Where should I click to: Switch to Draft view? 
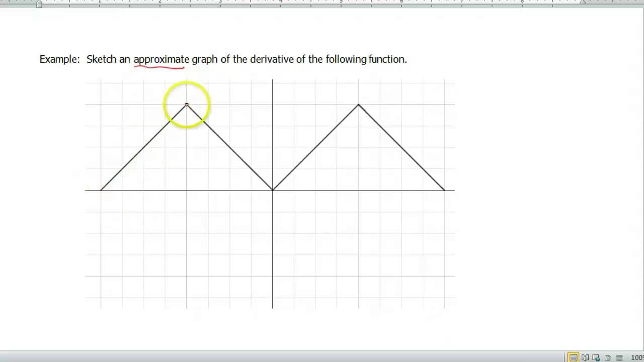pos(619,357)
